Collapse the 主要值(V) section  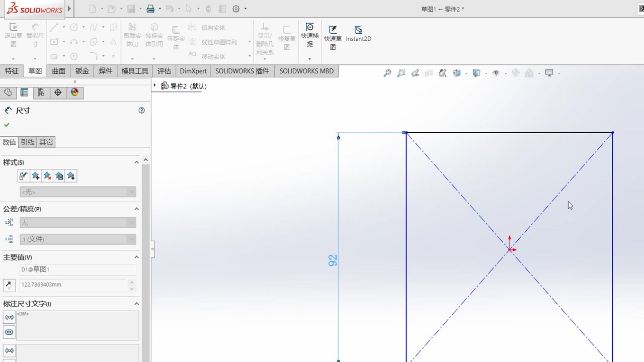[136, 257]
